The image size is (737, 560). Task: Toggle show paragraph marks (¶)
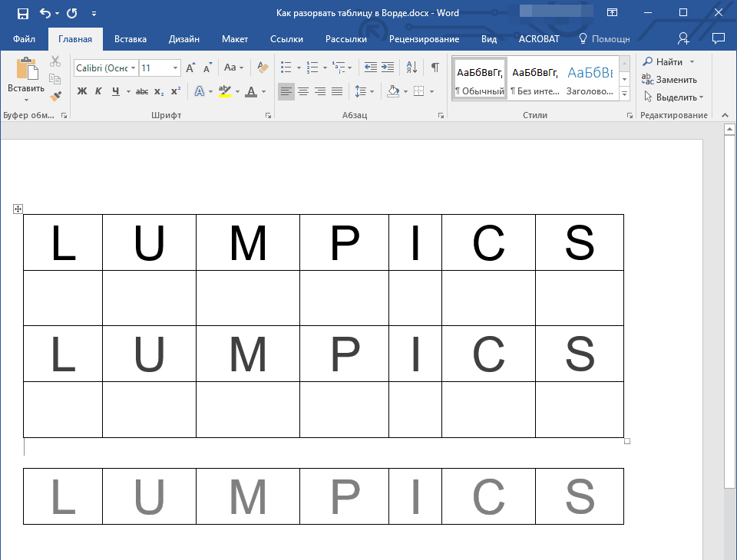(x=435, y=68)
